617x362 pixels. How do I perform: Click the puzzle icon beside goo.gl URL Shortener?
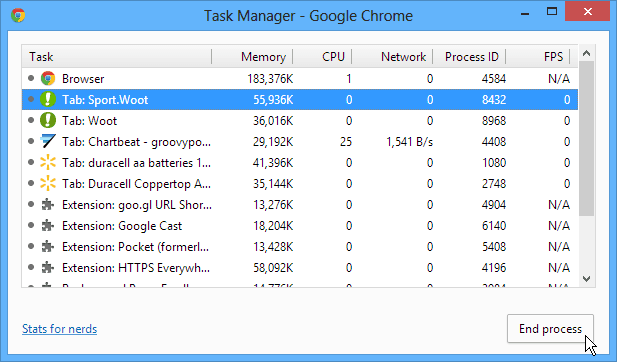[48, 205]
